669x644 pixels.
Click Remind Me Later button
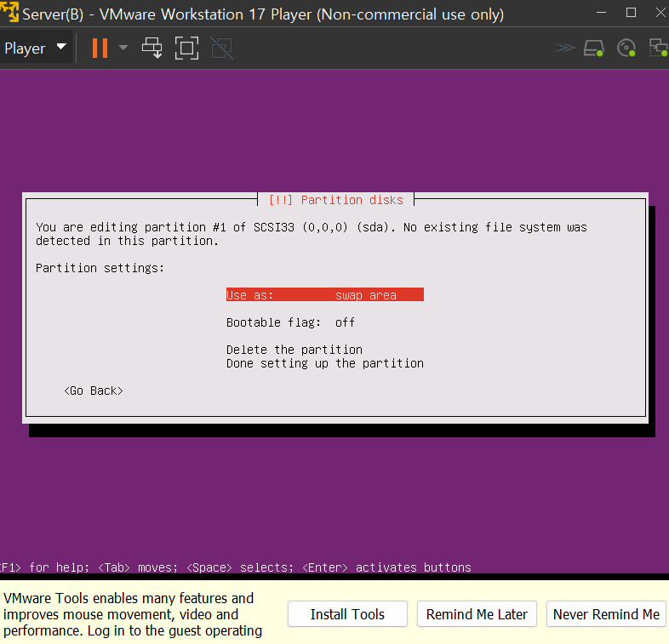477,614
